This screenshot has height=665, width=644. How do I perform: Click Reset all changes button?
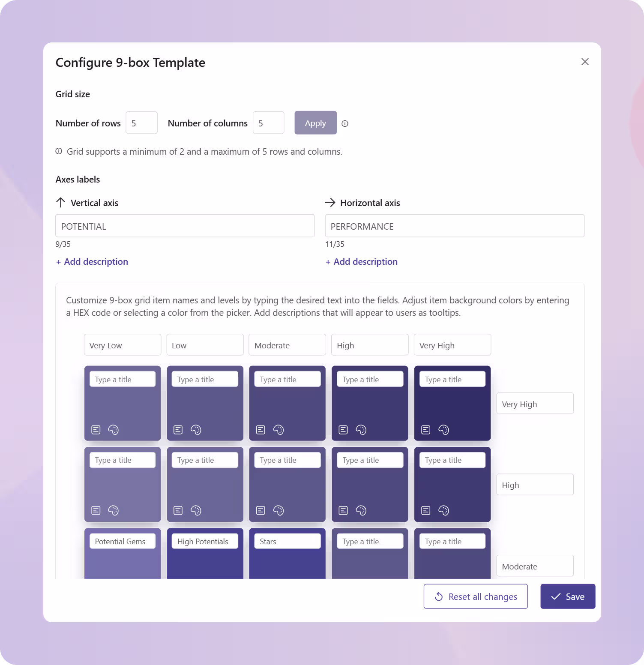476,596
